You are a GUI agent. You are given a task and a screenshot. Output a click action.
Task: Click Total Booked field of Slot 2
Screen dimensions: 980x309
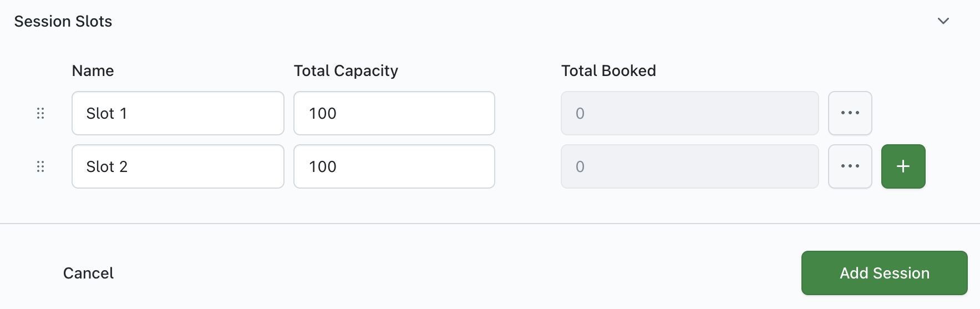coord(689,166)
